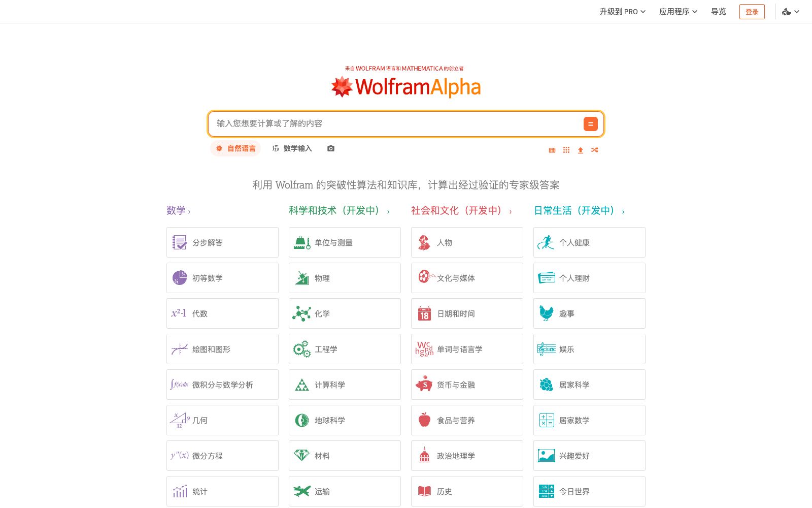Open the 数学 category heading
The image size is (812, 508).
tap(176, 211)
